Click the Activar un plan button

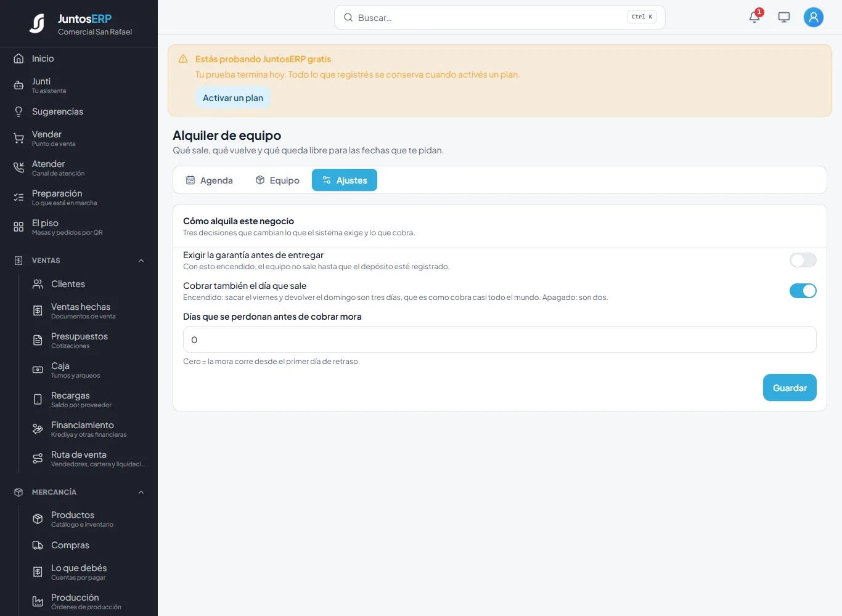[233, 98]
